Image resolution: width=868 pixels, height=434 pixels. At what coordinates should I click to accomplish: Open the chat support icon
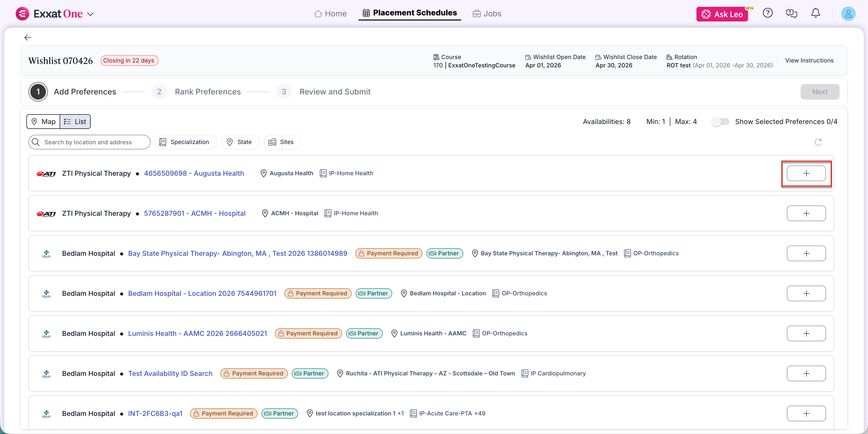[791, 13]
